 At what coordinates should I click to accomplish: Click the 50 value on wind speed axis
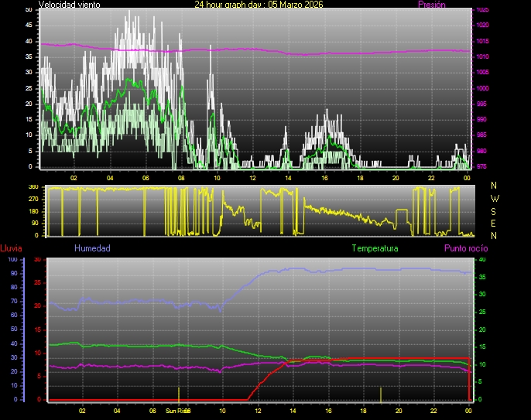tap(29, 9)
